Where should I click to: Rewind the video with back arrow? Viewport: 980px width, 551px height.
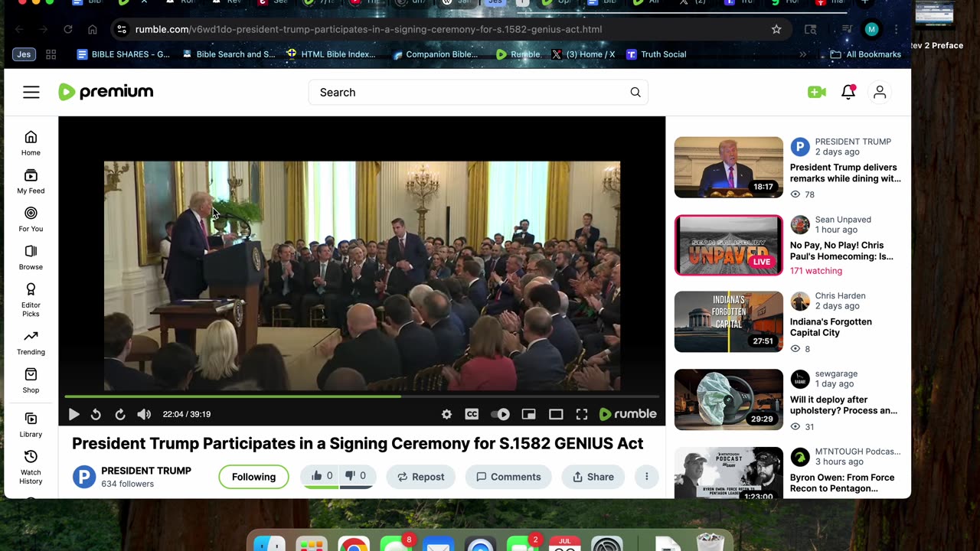96,414
